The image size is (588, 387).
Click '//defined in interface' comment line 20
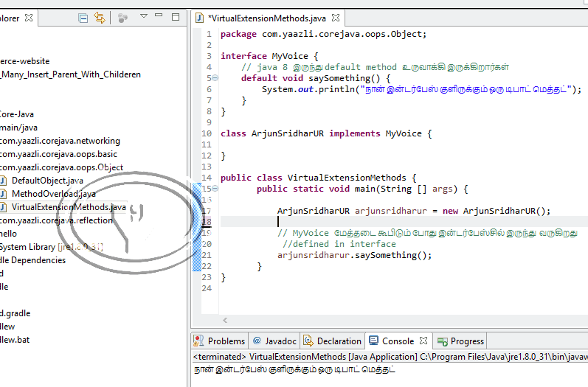339,244
